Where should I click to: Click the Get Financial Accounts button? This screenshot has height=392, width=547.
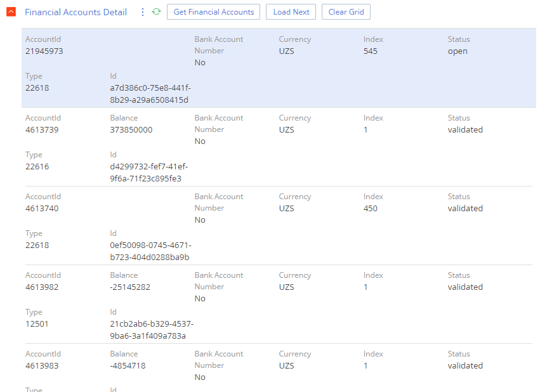tap(213, 12)
